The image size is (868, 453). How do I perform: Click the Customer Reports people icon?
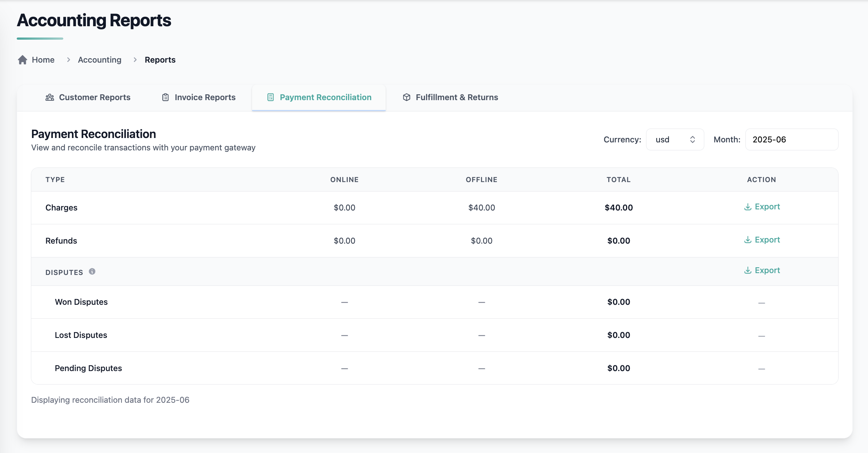49,97
